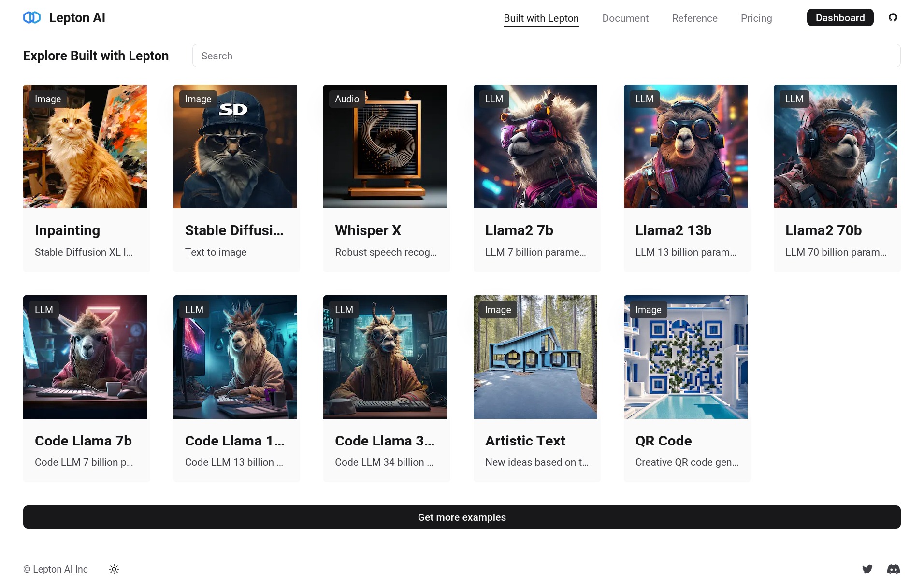Viewport: 924px width, 587px height.
Task: Click 'Stable Diffusion XL I...' description
Action: click(84, 252)
